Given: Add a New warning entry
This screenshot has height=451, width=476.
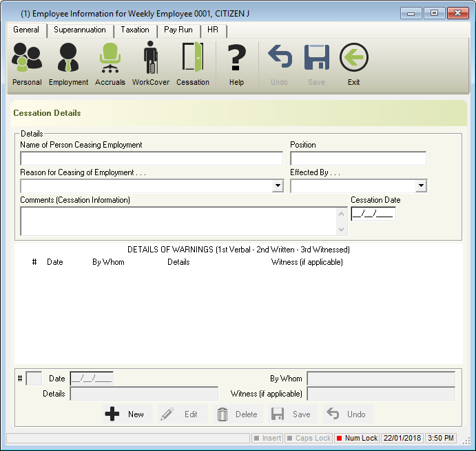Looking at the screenshot, I should pos(127,414).
